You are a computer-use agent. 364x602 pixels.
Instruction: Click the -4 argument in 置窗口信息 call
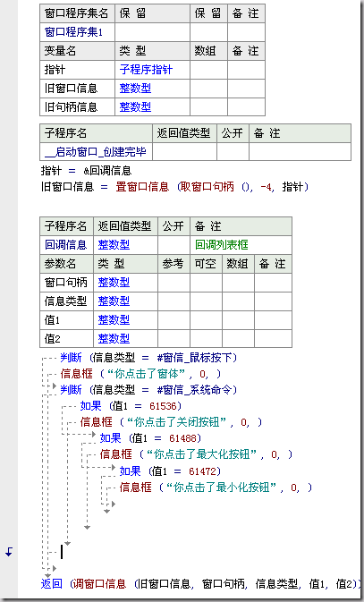tap(266, 187)
